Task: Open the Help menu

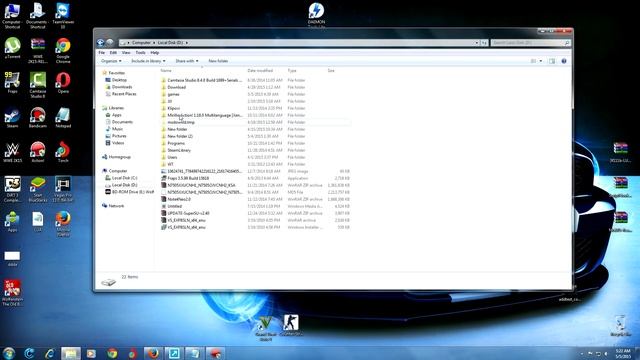Action: pos(155,53)
